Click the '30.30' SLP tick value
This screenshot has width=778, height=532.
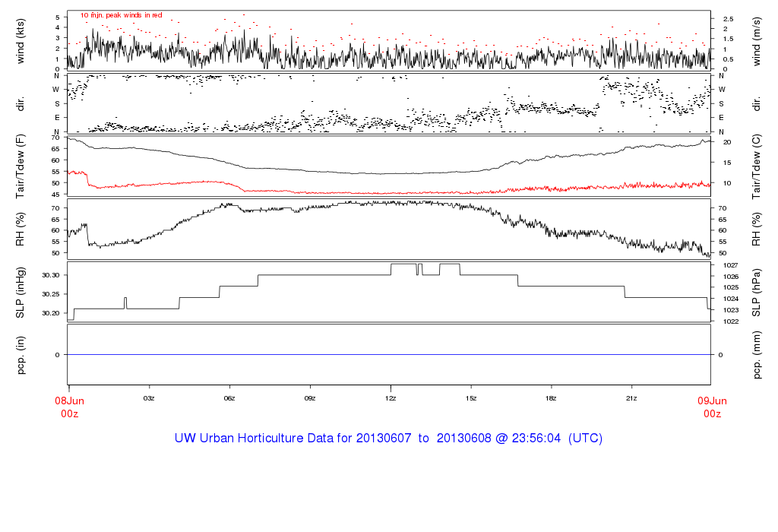click(51, 275)
